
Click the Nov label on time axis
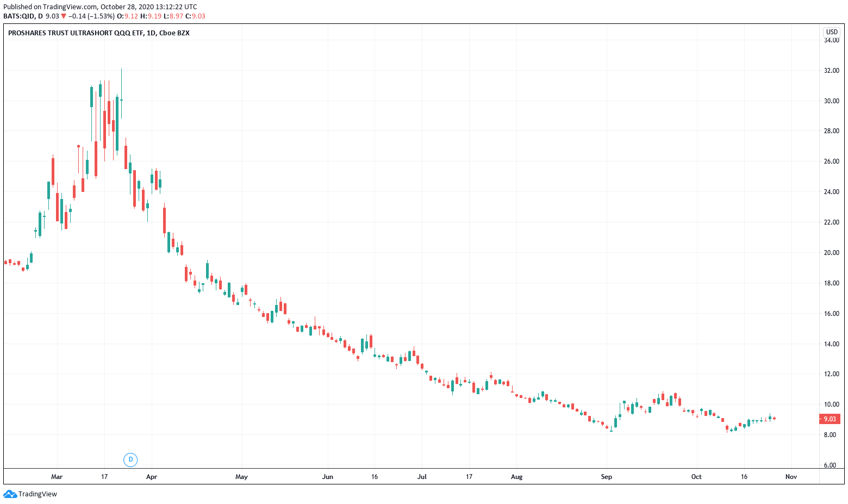[791, 477]
